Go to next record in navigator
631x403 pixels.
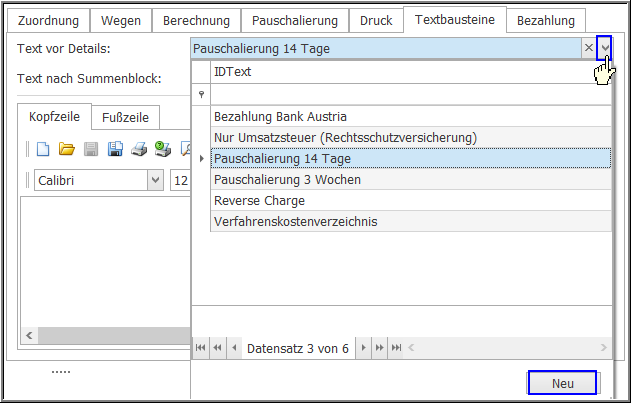364,348
